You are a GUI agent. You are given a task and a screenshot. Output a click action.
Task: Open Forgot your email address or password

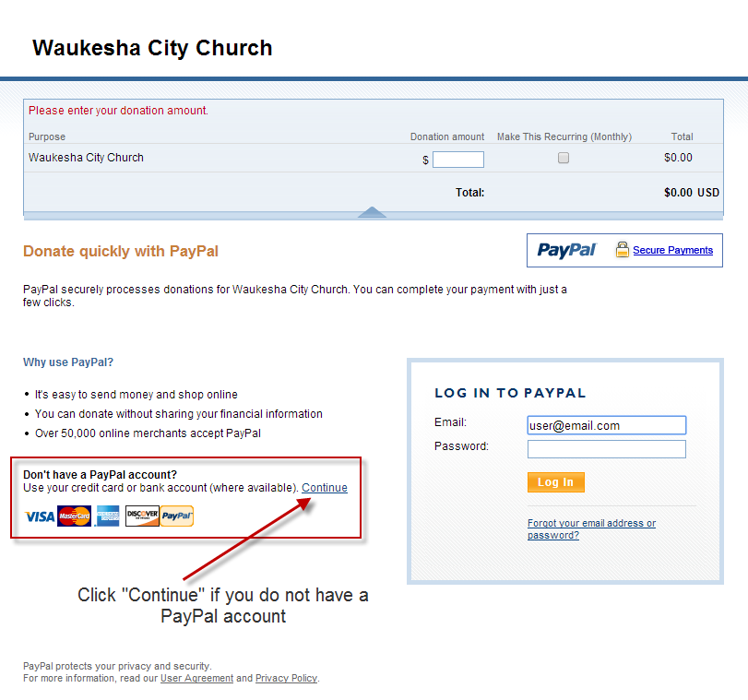pyautogui.click(x=591, y=529)
